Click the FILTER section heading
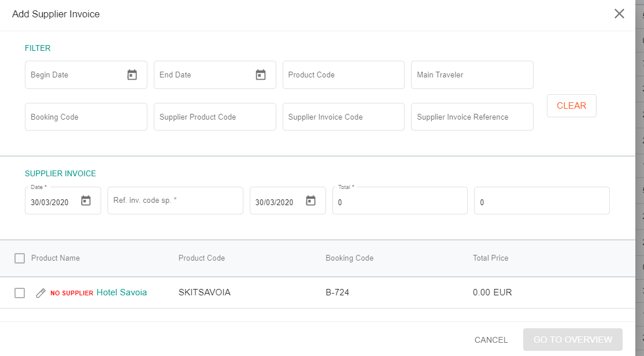The width and height of the screenshot is (644, 356). (38, 48)
